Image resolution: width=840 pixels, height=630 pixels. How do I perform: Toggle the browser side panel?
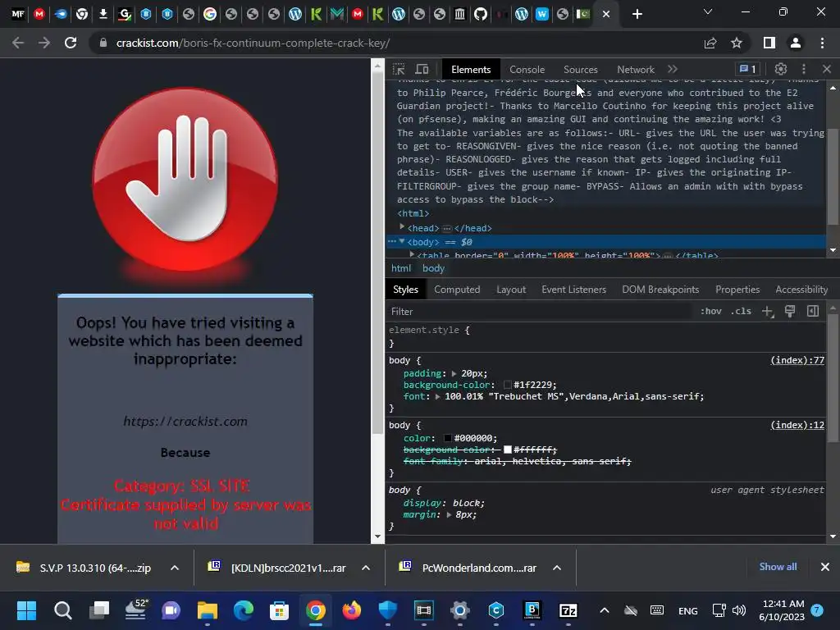[x=769, y=43]
